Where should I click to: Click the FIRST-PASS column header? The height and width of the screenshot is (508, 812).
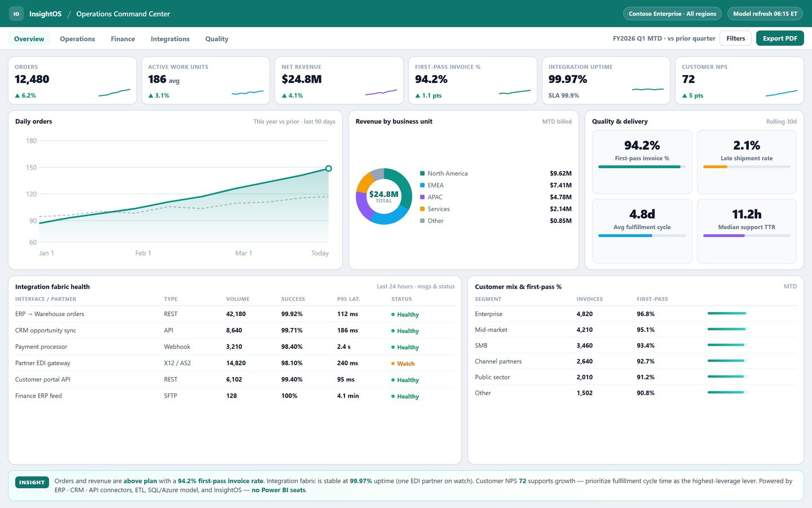tap(652, 299)
